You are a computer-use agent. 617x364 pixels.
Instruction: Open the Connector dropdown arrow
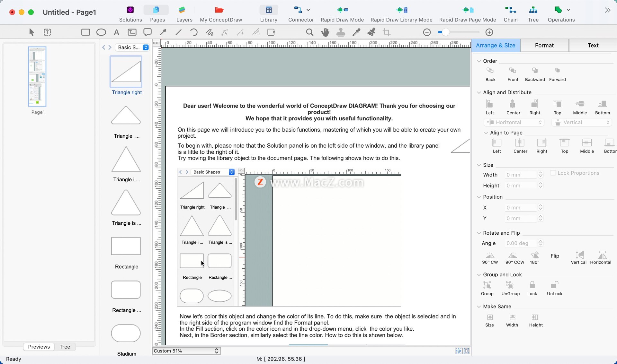click(x=308, y=10)
